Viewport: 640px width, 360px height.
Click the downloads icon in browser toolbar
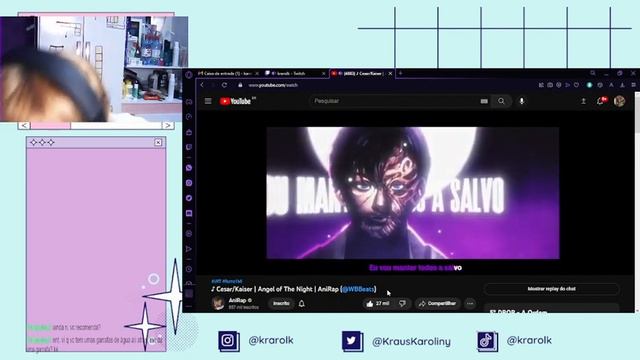[622, 85]
